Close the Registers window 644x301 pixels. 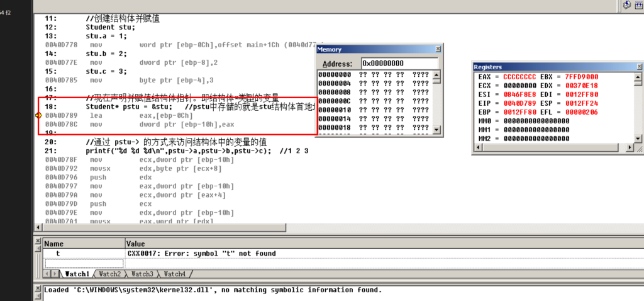pos(638,66)
